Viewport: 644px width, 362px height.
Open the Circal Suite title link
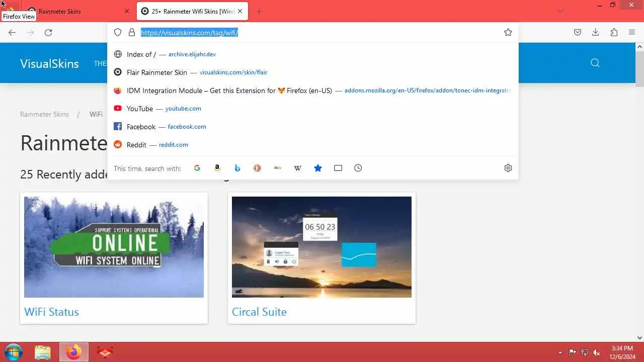259,312
